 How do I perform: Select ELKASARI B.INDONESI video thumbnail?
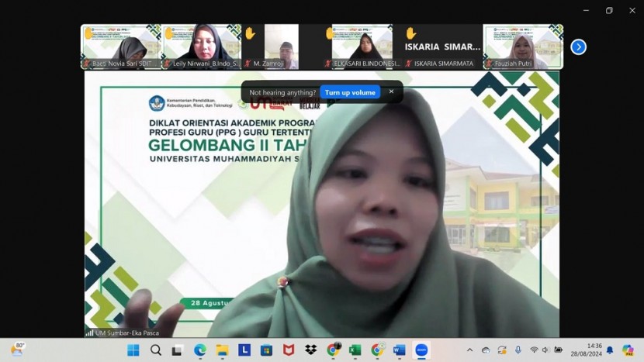click(362, 47)
